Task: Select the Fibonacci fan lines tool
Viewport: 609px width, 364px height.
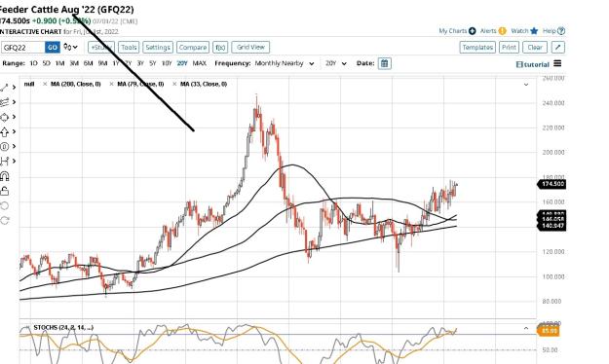Action: click(4, 102)
